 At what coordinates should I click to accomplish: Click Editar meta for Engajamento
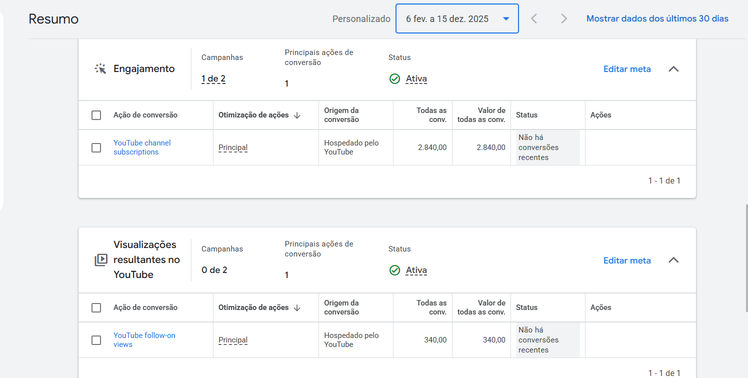click(627, 69)
